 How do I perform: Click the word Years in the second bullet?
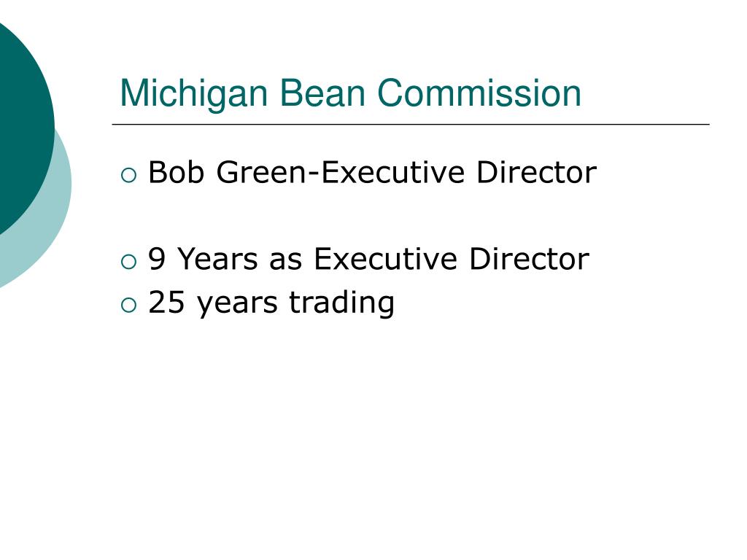click(x=217, y=259)
